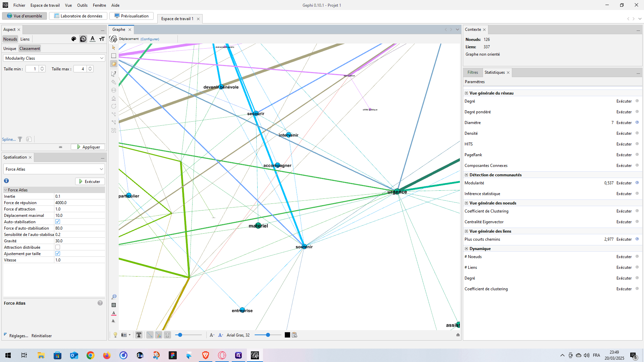Click the label size slider handle
This screenshot has height=362, width=644.
coord(268,335)
